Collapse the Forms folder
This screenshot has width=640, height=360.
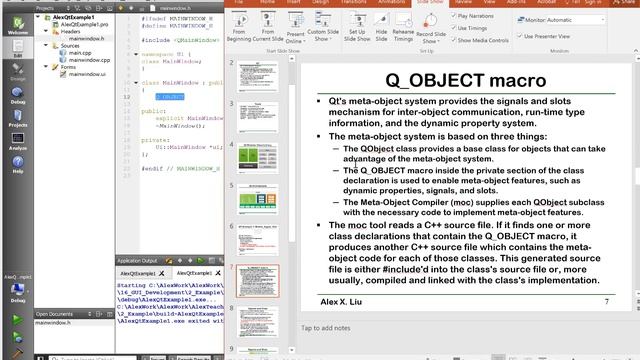46,67
